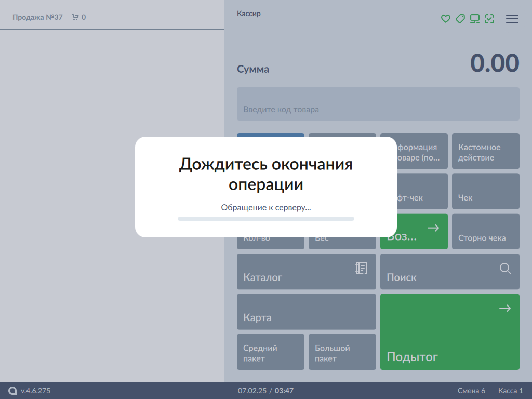The height and width of the screenshot is (399, 532).
Task: Click the dashed checkmark scan icon
Action: 489,19
